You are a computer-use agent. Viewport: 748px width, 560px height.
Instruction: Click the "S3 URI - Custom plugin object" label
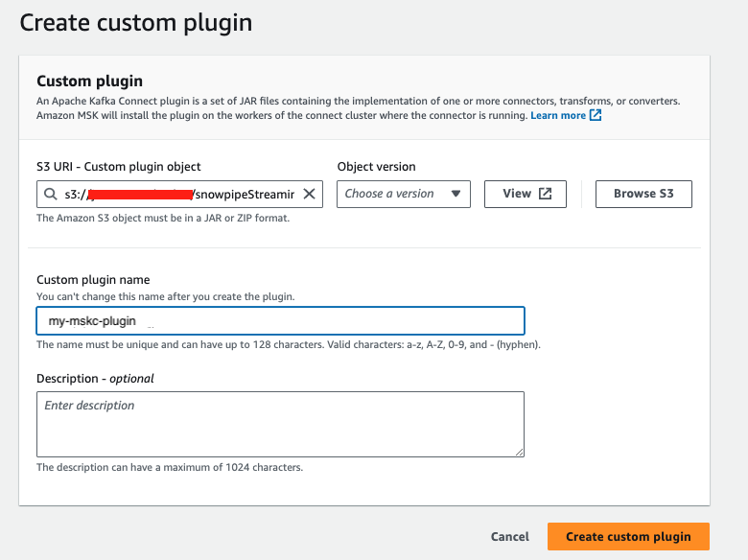[x=119, y=167]
